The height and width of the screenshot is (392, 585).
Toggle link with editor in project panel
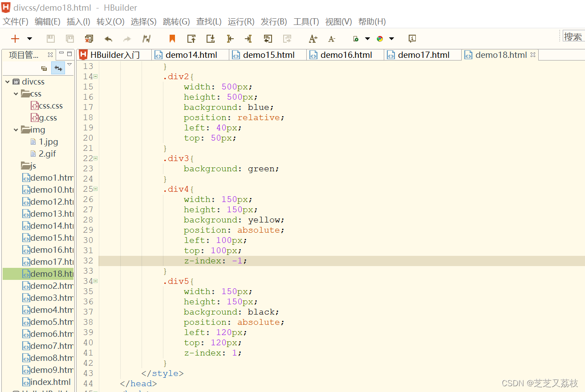point(58,68)
